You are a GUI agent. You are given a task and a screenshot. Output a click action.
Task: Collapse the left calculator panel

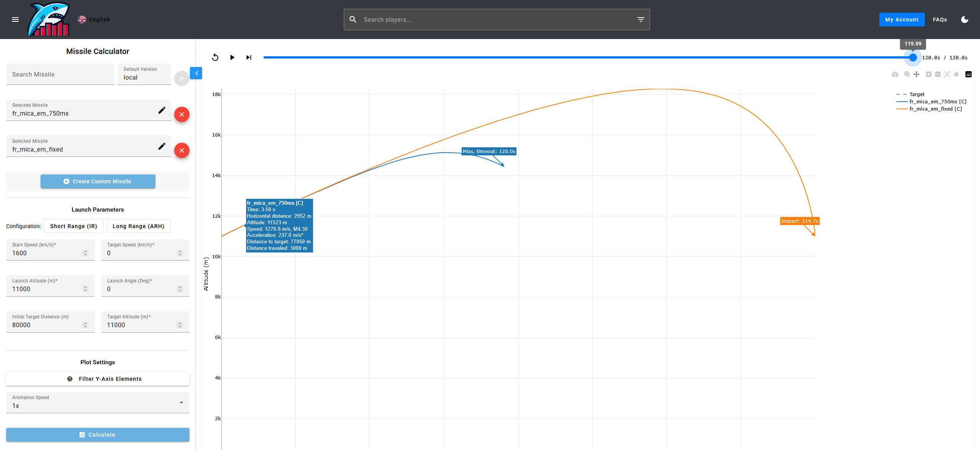196,73
